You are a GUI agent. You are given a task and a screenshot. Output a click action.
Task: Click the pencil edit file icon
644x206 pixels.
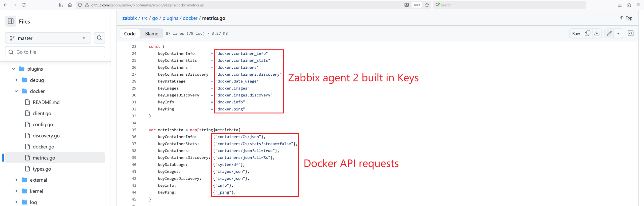pyautogui.click(x=609, y=33)
